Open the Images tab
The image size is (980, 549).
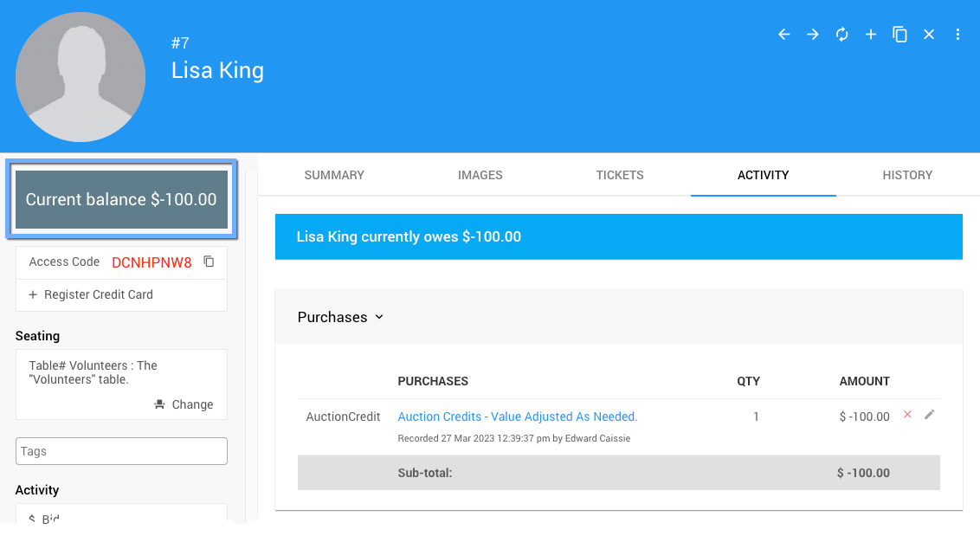point(480,175)
